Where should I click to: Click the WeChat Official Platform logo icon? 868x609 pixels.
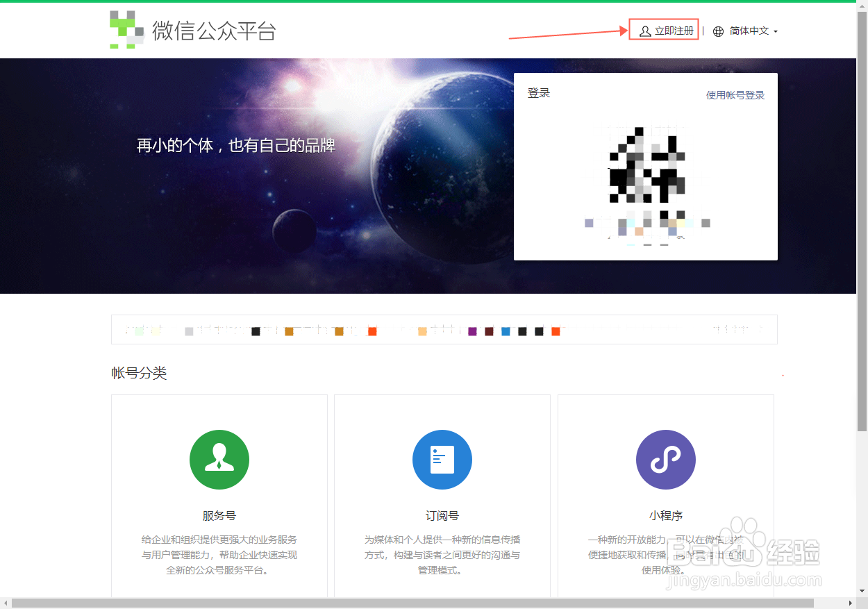(126, 30)
